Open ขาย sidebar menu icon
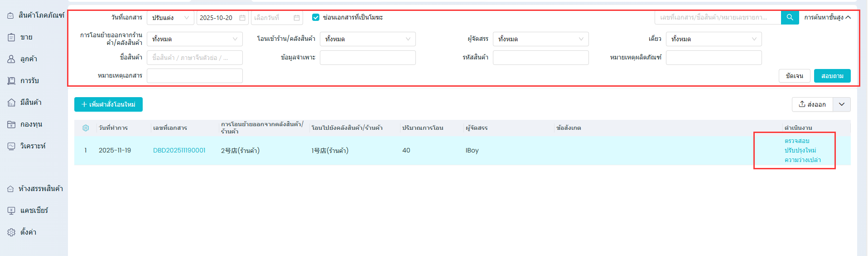This screenshot has width=868, height=256. click(x=11, y=37)
